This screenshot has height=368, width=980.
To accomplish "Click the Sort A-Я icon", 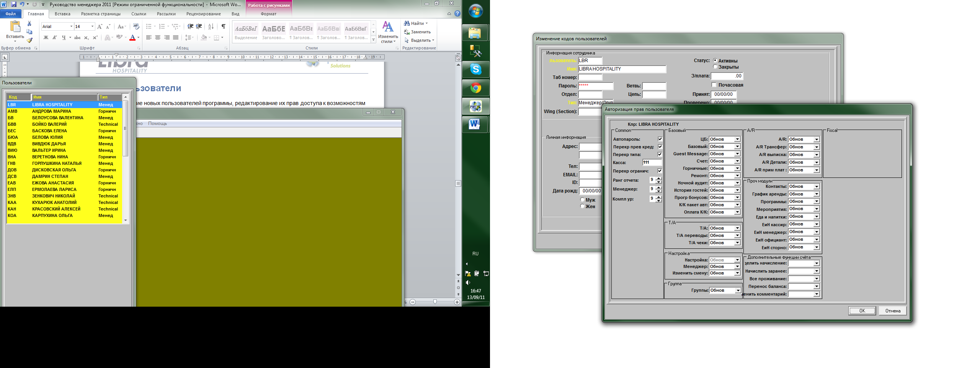I will (x=211, y=26).
